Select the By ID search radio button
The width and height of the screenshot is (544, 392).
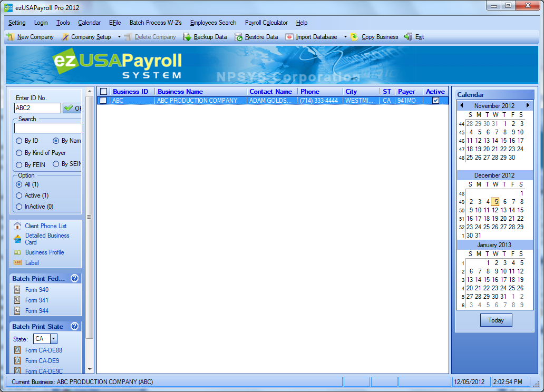click(19, 141)
